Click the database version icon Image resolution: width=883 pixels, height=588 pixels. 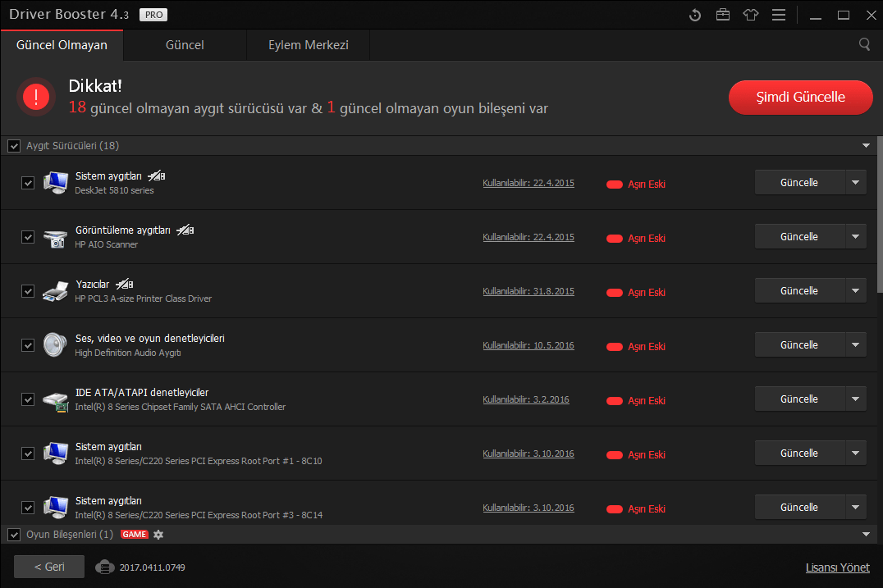(105, 567)
